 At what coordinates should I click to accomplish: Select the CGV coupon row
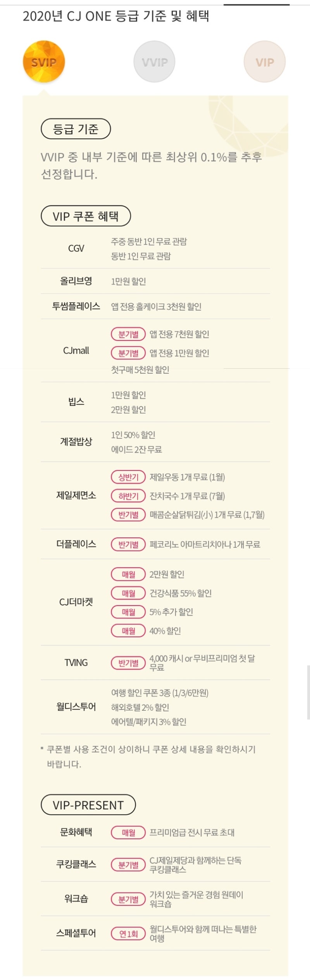(x=155, y=249)
